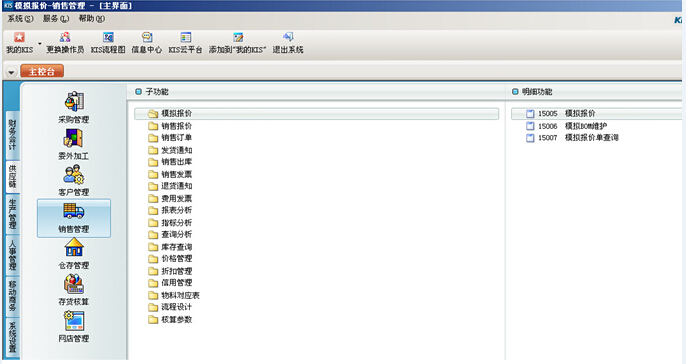
Task: Switch to 供应链 vertical tab
Action: coord(13,177)
